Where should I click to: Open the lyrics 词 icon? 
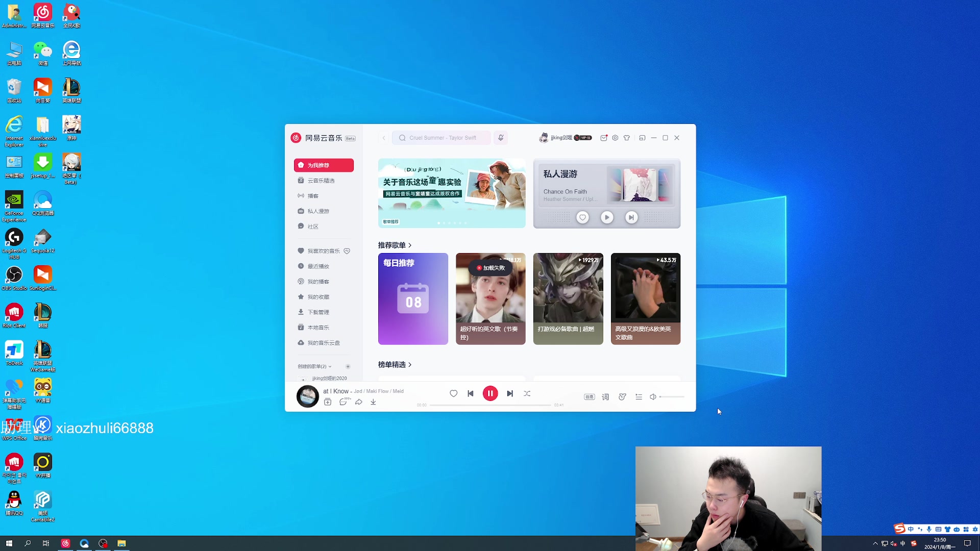click(x=605, y=397)
